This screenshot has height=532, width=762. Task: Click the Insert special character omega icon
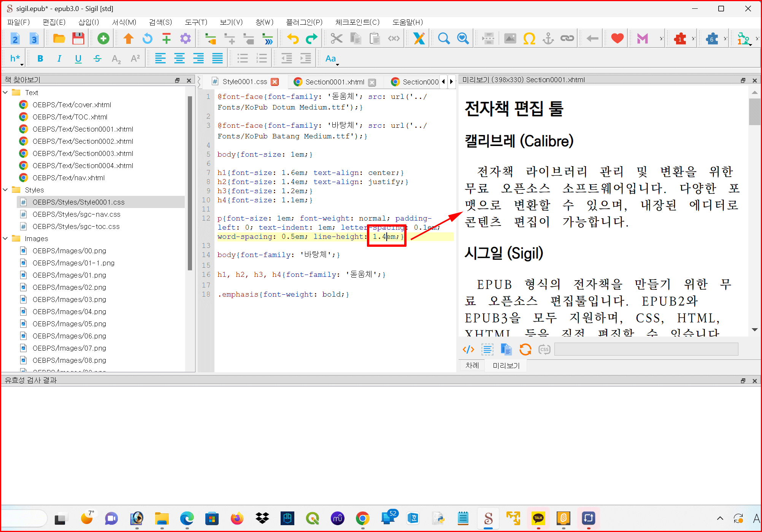pyautogui.click(x=529, y=38)
